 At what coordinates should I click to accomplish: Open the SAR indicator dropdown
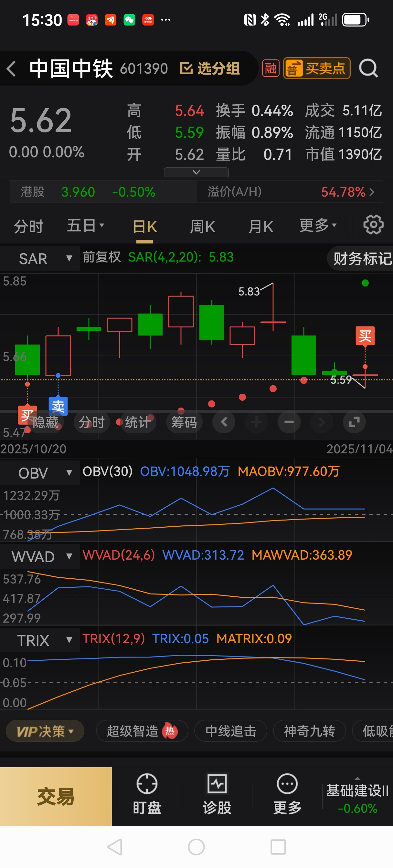[40, 258]
